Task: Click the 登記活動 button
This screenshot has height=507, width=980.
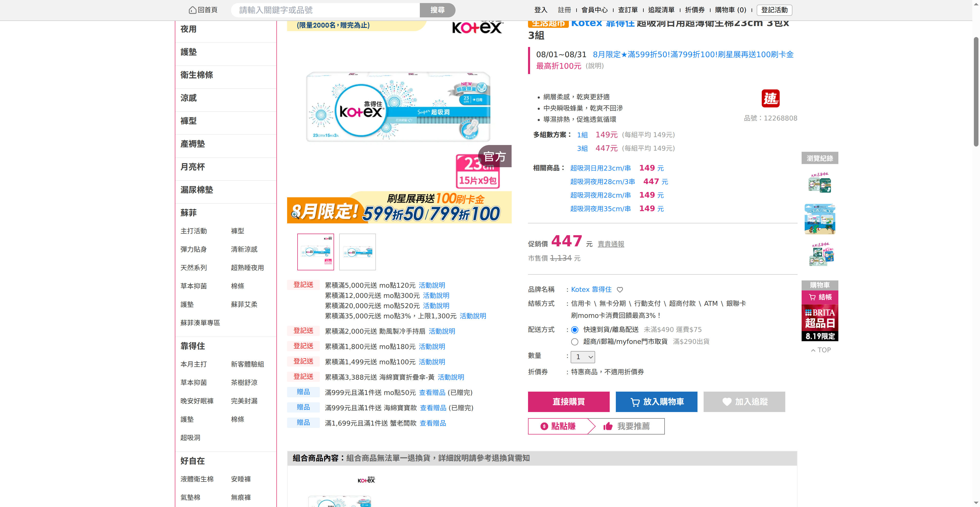Action: pos(775,10)
